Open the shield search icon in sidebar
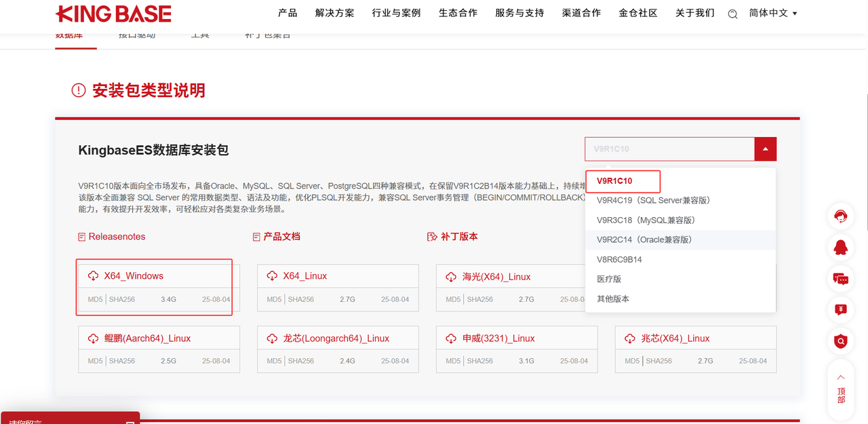The width and height of the screenshot is (868, 424). (841, 341)
